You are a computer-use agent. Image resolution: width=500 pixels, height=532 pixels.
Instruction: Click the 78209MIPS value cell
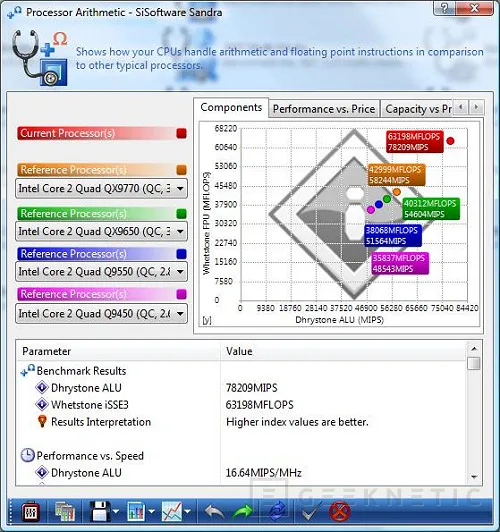[252, 388]
